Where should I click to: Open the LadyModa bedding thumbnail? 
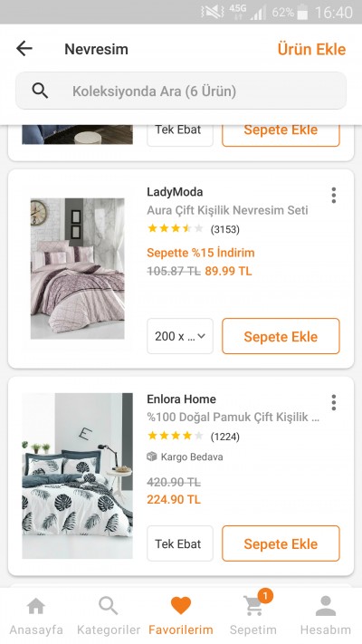pos(78,269)
